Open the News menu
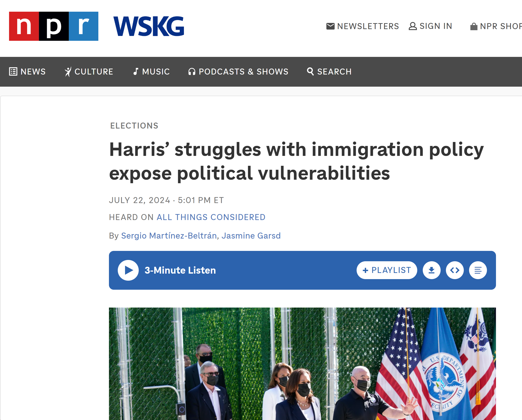Screen dimensions: 522x420 coord(27,72)
